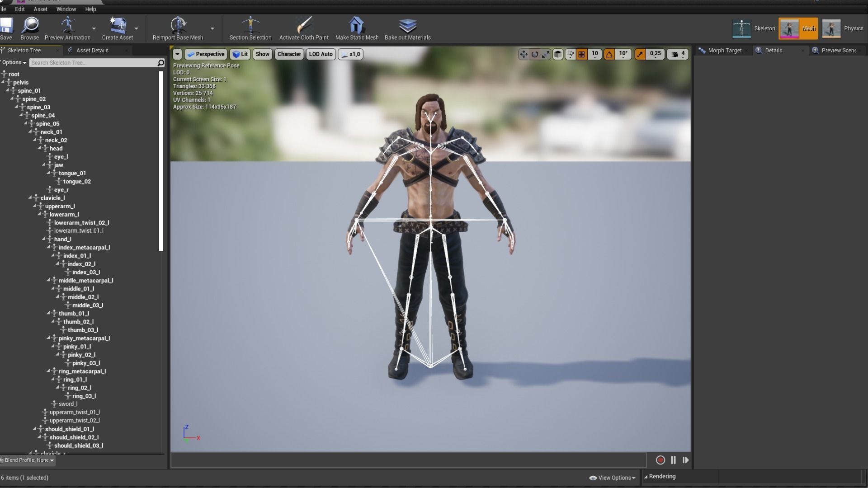Activate Cloth Paint tool
Image resolution: width=868 pixels, height=488 pixels.
pos(304,26)
